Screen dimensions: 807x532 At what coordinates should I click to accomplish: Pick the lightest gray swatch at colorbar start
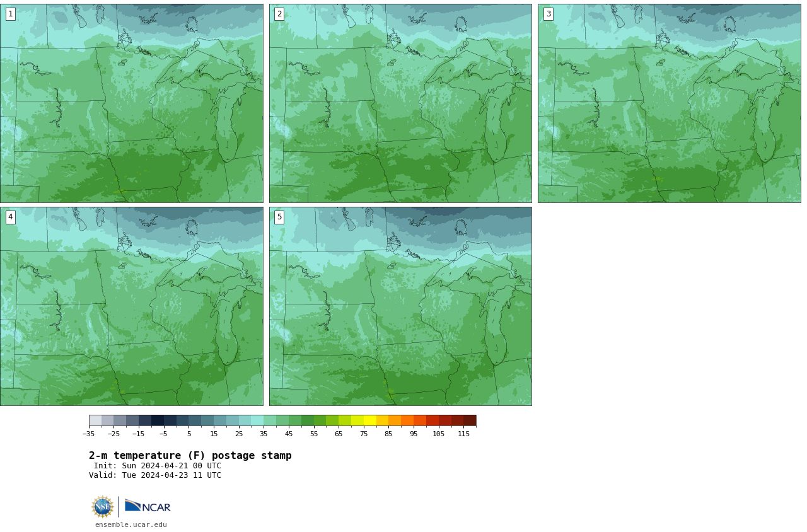[95, 420]
